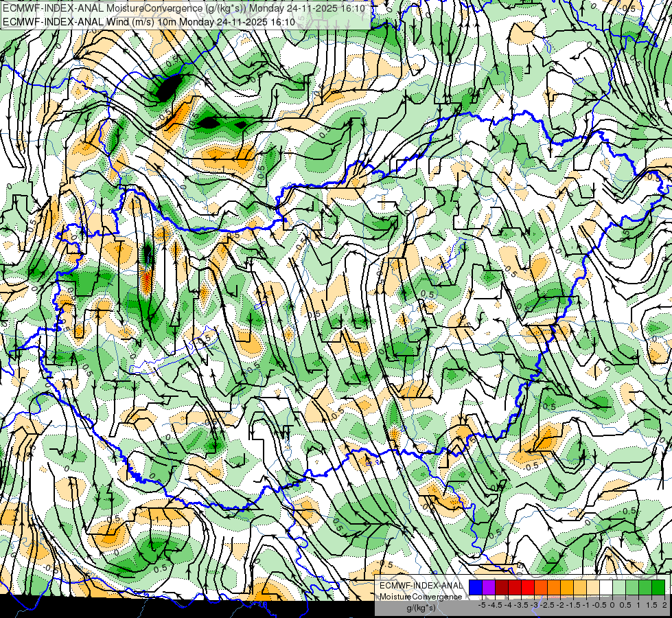Click the legend tick value -2.5
Viewport: 672px width, 618px height.
(547, 605)
